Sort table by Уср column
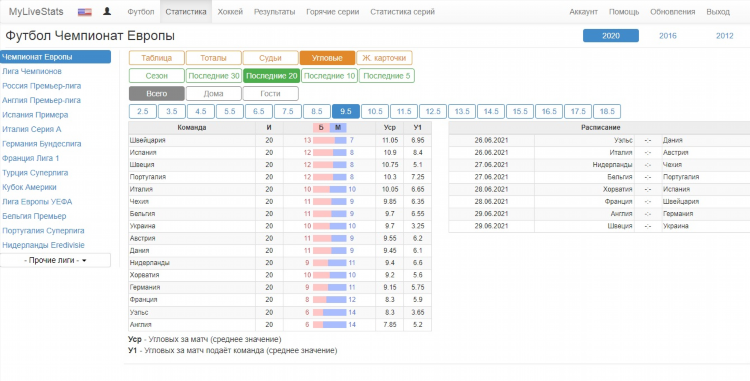The height and width of the screenshot is (381, 750). pos(389,128)
